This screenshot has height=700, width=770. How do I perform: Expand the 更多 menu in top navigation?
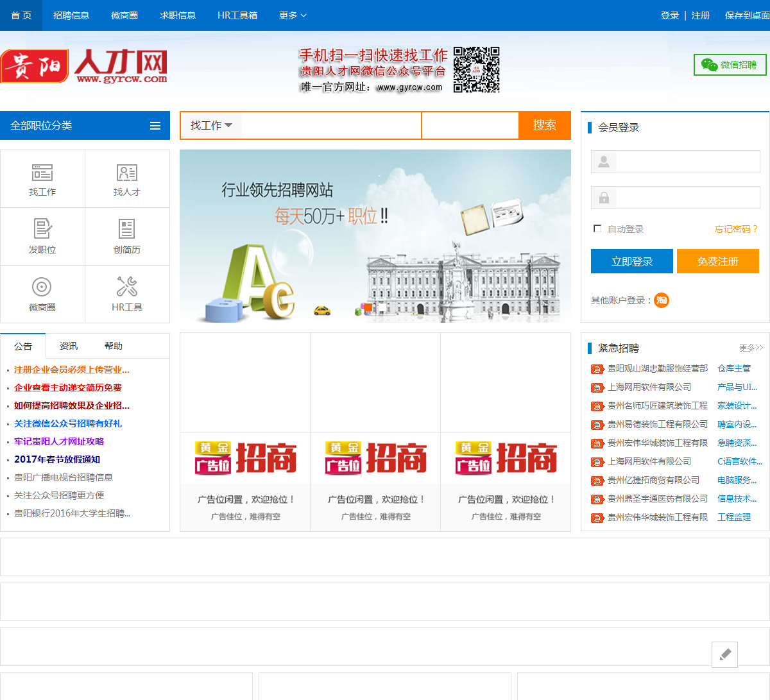pyautogui.click(x=293, y=15)
